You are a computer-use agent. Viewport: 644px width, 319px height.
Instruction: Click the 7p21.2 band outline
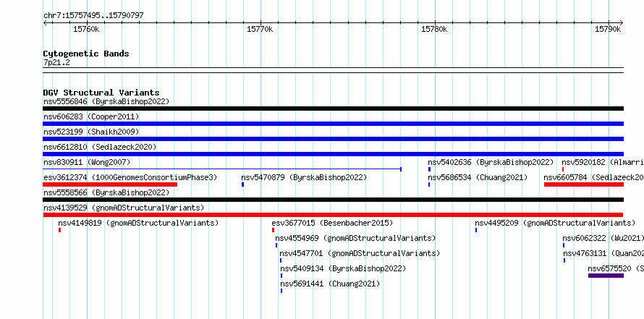(x=333, y=70)
